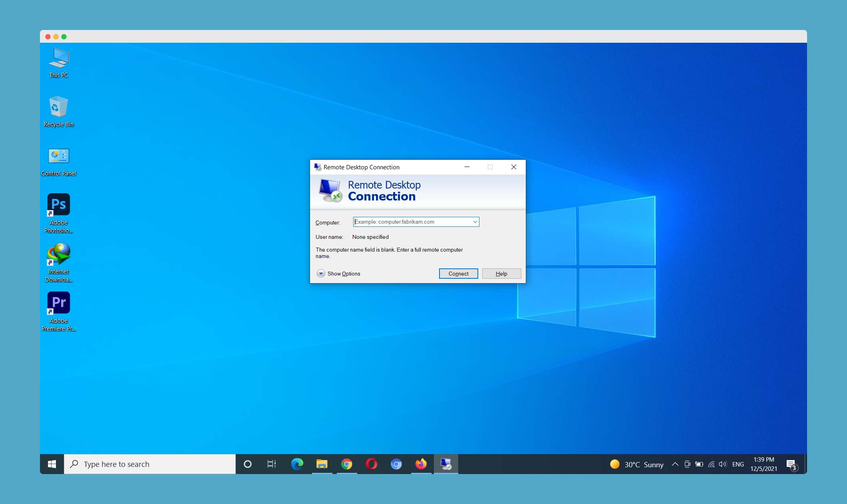Screen dimensions: 847x504
Task: Click Remote Desktop Connection taskbar icon
Action: (446, 464)
